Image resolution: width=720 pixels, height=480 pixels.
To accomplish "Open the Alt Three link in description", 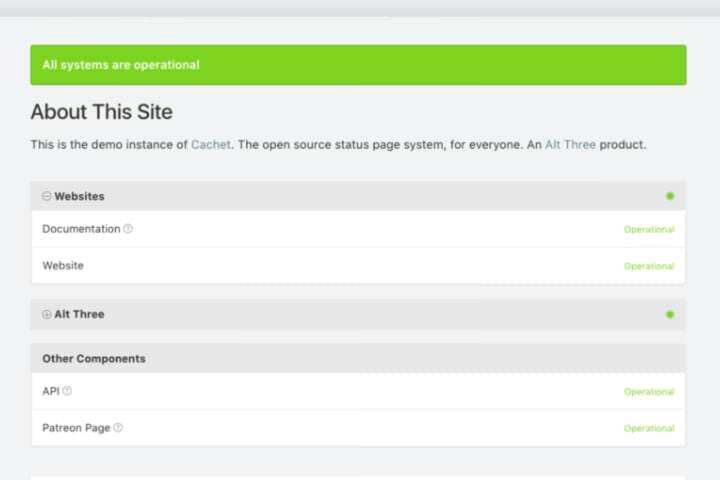I will coord(570,145).
